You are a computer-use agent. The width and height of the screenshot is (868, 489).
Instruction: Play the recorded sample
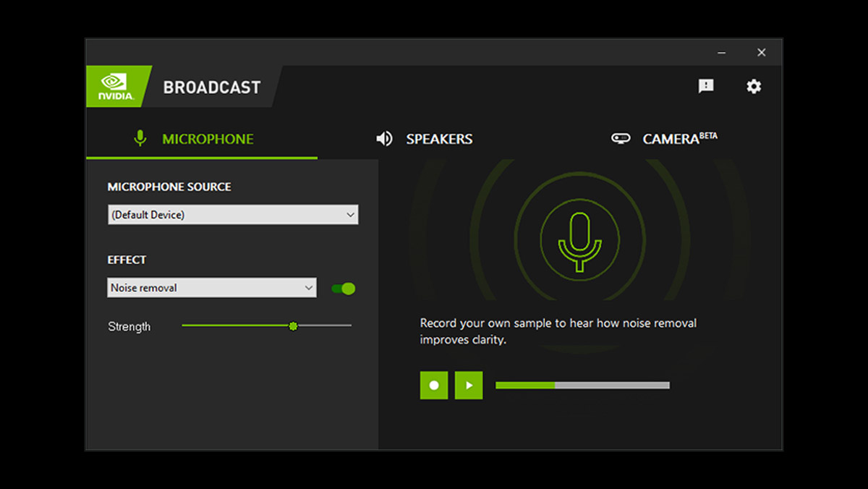[x=469, y=386]
